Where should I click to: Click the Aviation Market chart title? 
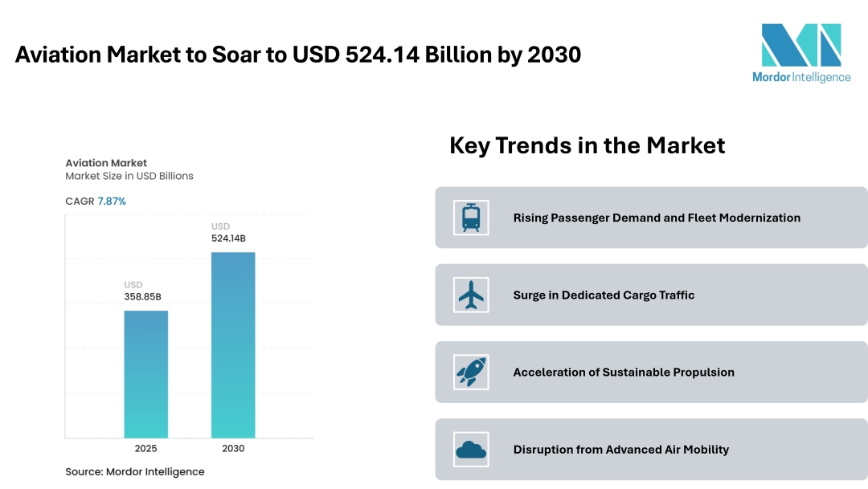pyautogui.click(x=106, y=163)
